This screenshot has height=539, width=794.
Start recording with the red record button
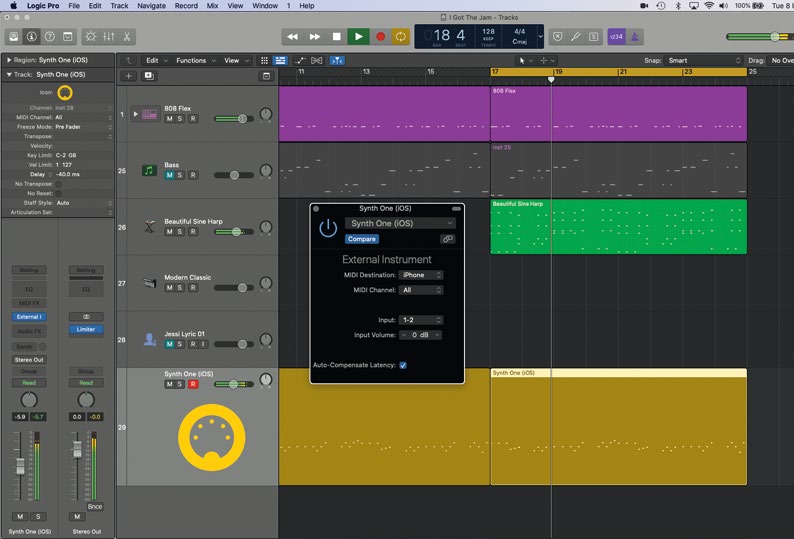pyautogui.click(x=380, y=36)
